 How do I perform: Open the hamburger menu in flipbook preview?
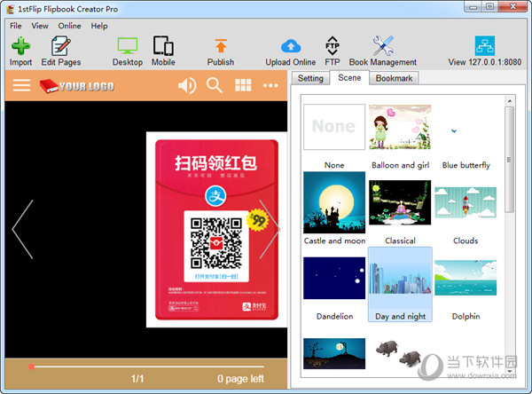coord(21,85)
